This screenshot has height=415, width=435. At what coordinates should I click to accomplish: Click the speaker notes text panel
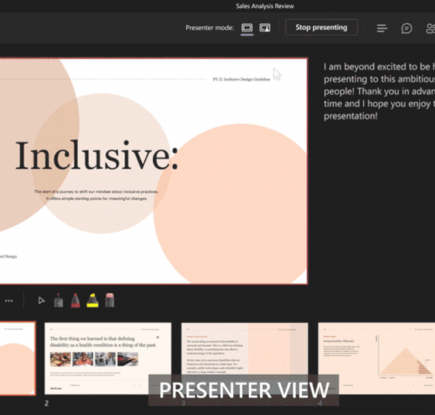tap(379, 91)
